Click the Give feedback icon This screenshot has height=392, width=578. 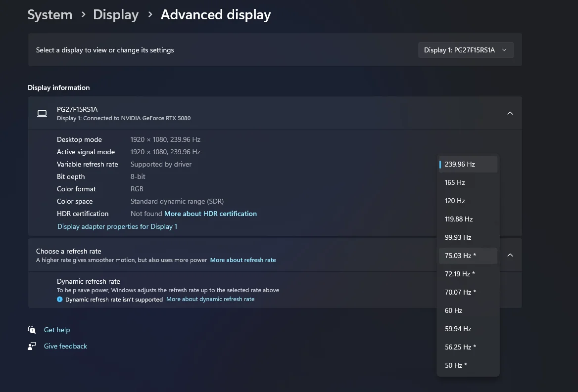32,346
